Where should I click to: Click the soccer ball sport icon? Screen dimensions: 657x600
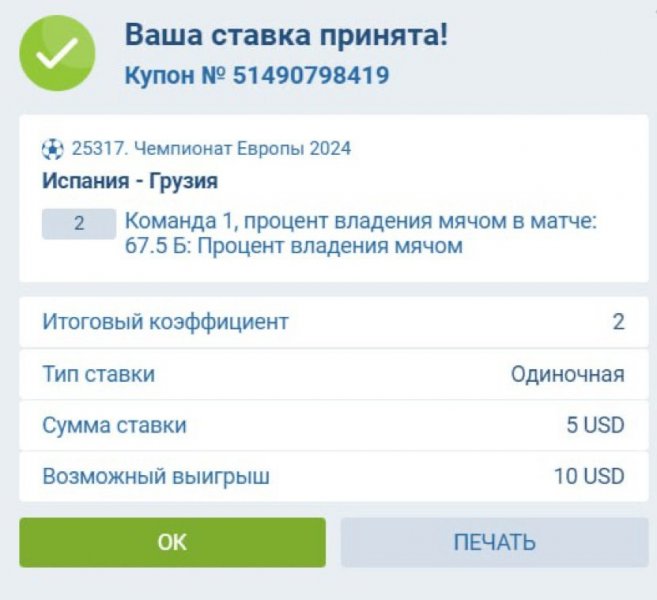point(52,149)
